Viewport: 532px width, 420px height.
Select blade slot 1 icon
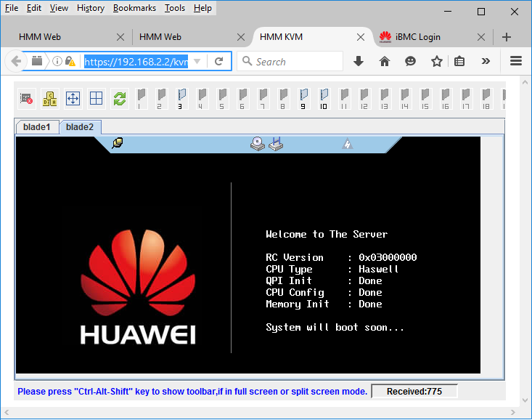click(x=141, y=99)
